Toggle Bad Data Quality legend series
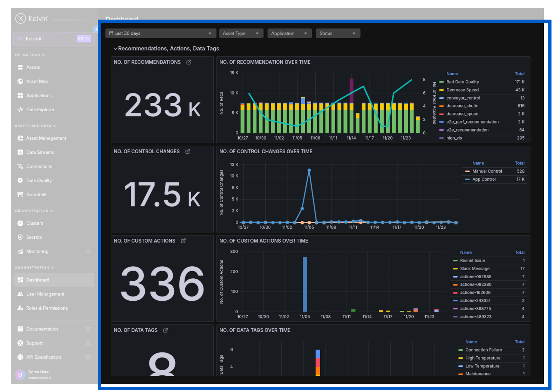Image resolution: width=555 pixels, height=392 pixels. (x=462, y=82)
